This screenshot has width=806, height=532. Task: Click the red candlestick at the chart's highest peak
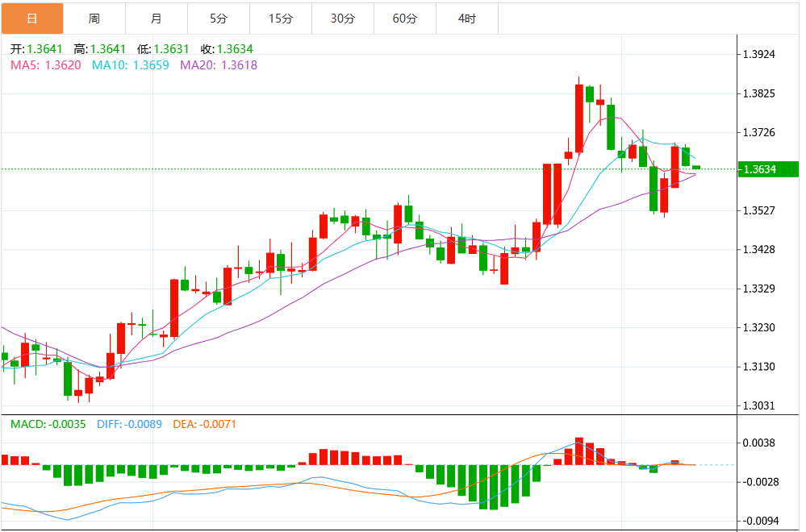point(578,117)
